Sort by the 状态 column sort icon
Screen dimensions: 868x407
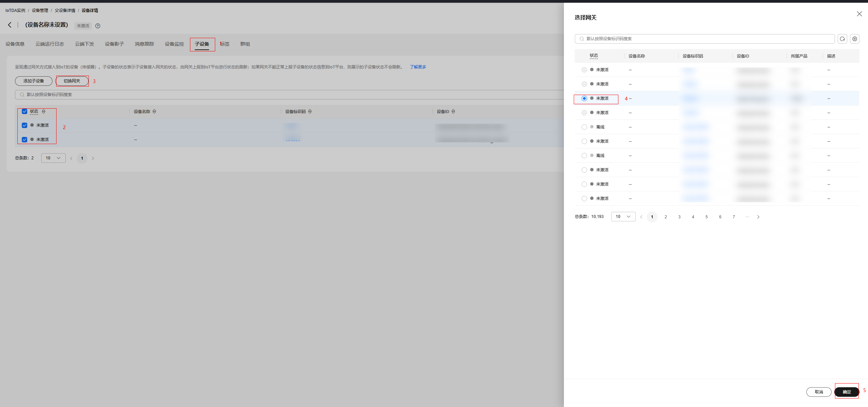(x=44, y=111)
